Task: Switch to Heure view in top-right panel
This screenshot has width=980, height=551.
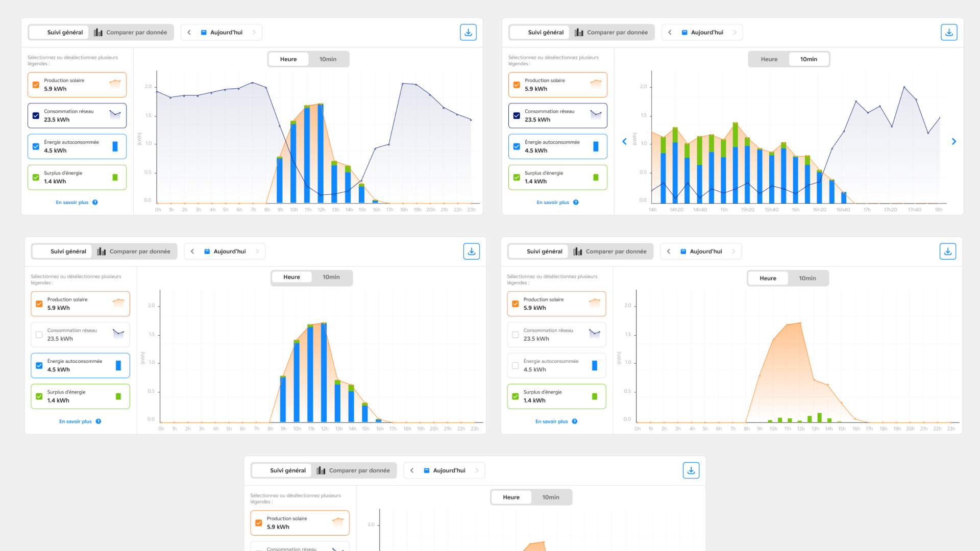Action: [x=769, y=59]
